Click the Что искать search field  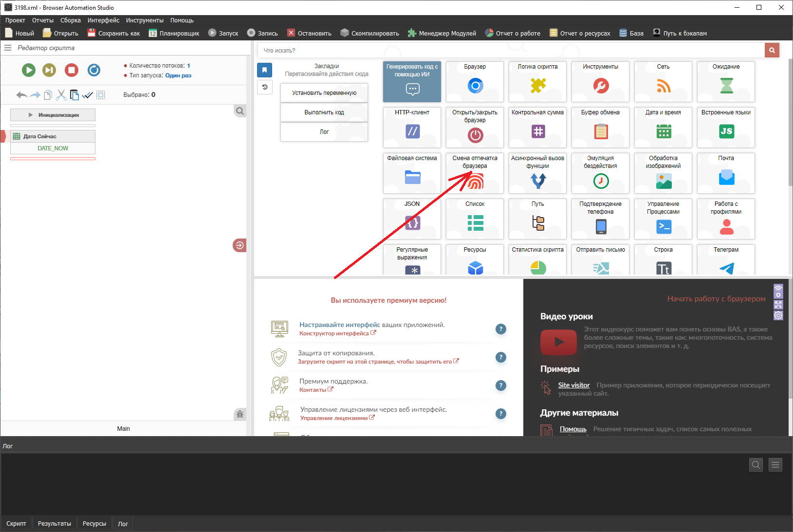pos(511,50)
